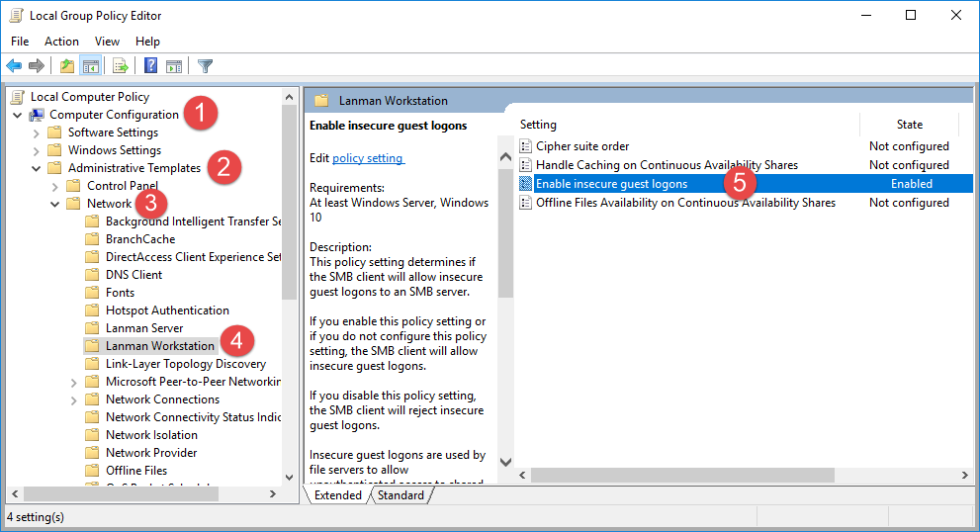
Task: Click the Windows Settings folder icon
Action: click(55, 150)
